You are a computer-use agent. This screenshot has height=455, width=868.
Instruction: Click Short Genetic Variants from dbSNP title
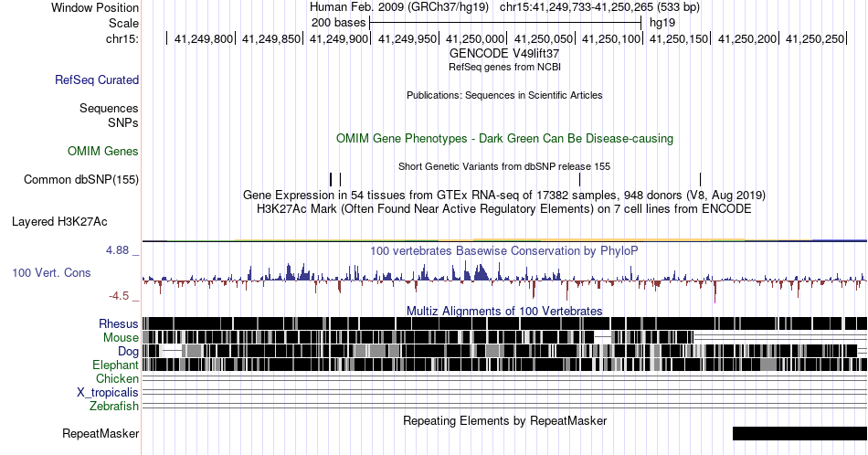pos(504,166)
